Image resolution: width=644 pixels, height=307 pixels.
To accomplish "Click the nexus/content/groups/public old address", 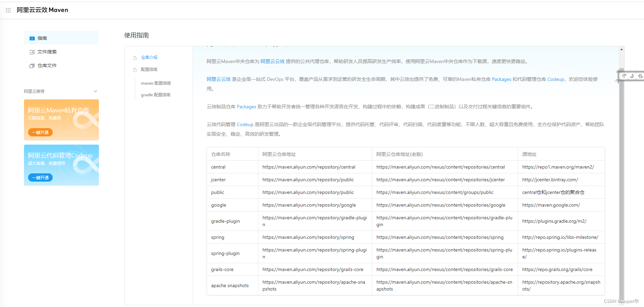I will 435,192.
